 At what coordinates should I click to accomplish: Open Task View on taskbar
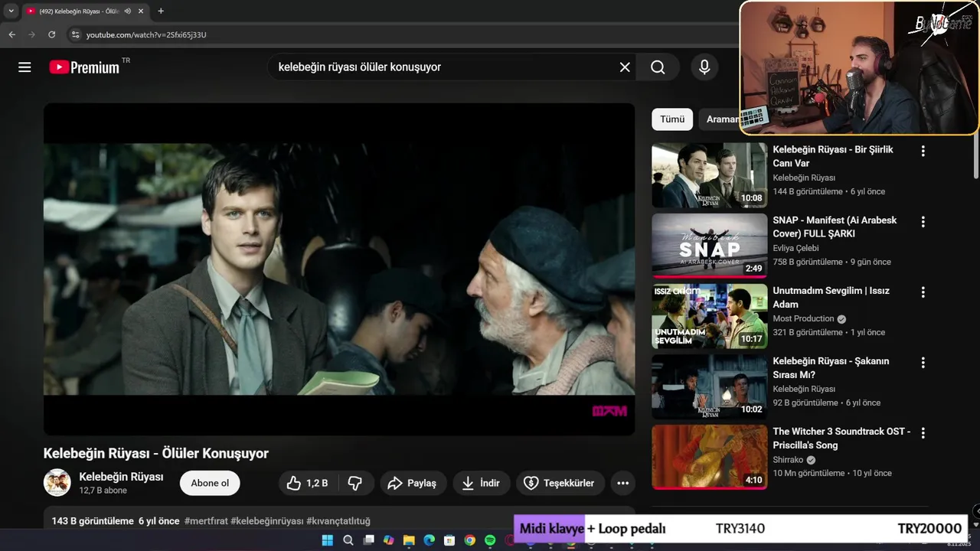368,540
